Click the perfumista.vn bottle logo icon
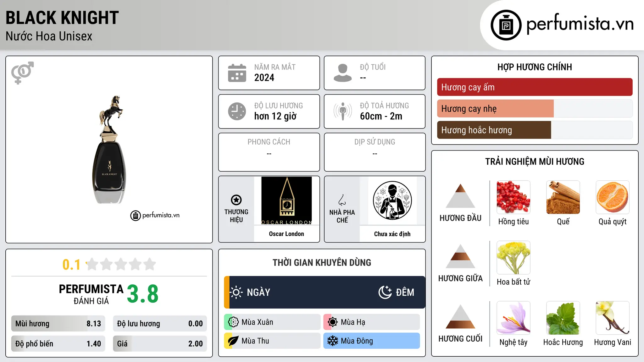This screenshot has height=362, width=644. [506, 25]
